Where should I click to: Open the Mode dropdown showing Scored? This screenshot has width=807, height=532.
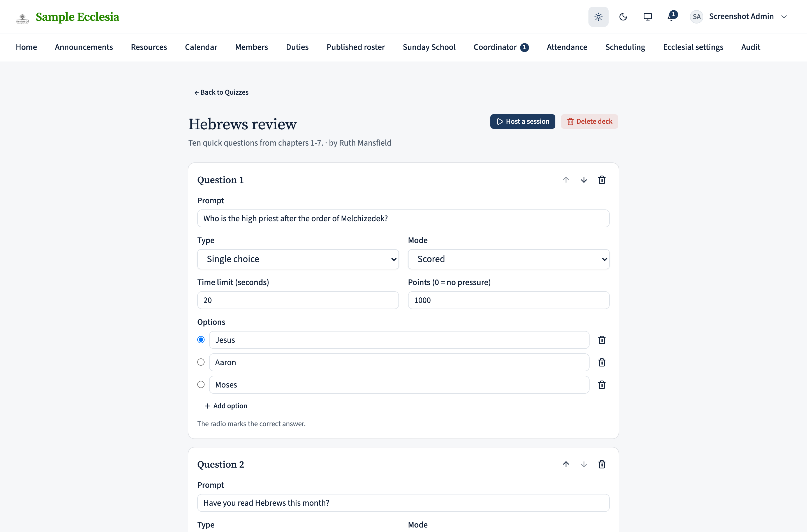(509, 259)
